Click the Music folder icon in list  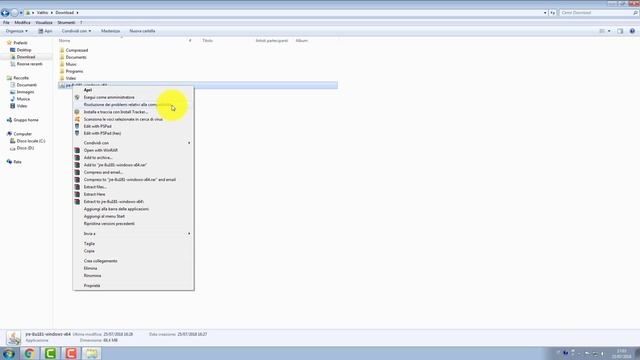tap(62, 64)
